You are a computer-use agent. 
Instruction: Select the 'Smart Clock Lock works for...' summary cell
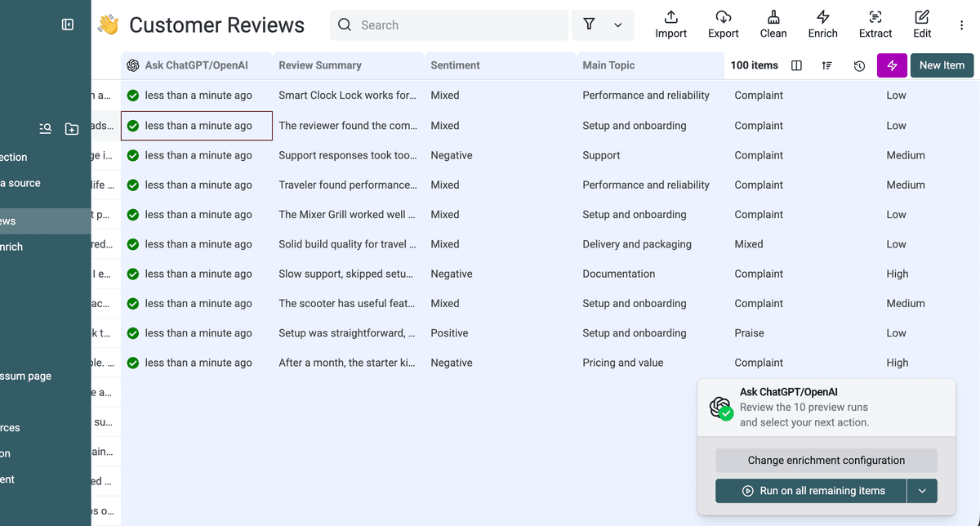348,96
